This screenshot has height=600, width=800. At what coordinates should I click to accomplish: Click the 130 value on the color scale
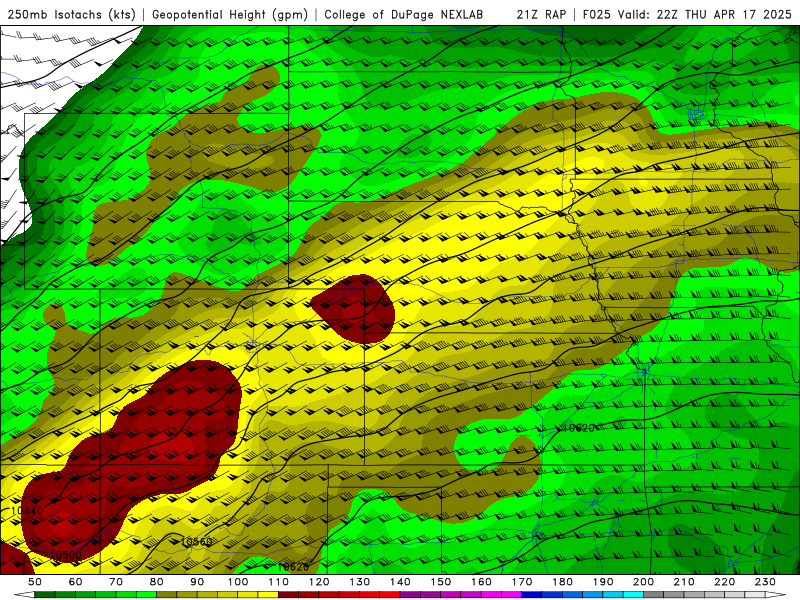[360, 582]
